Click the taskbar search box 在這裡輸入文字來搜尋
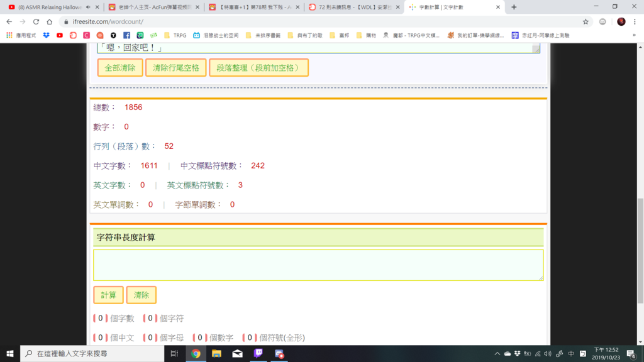Screen dimensions: 644x362 [92, 353]
